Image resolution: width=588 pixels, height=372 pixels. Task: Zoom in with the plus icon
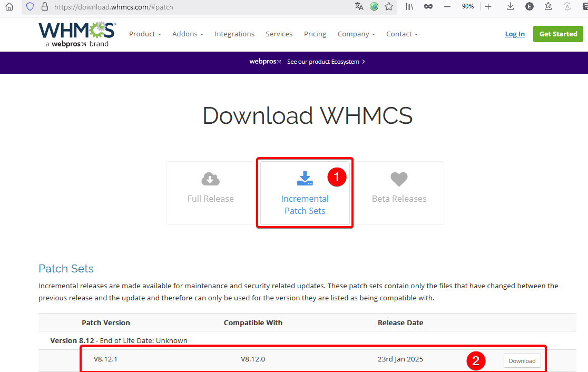(488, 6)
